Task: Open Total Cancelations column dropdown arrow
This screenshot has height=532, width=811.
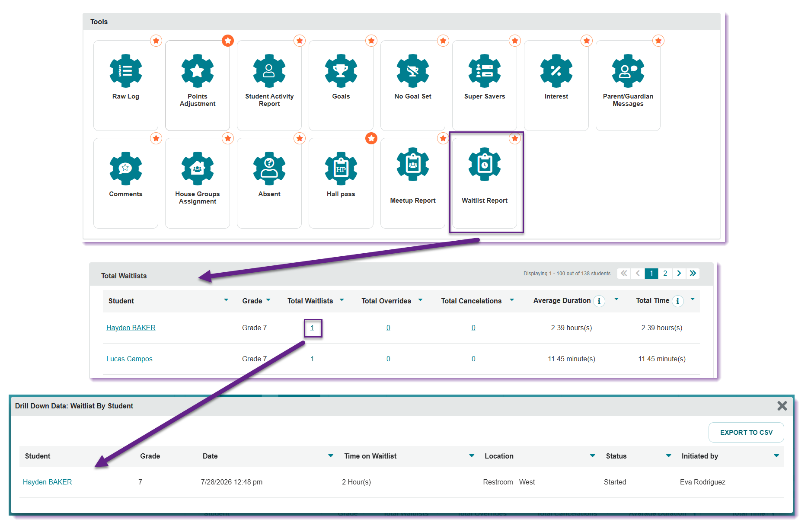Action: click(512, 300)
